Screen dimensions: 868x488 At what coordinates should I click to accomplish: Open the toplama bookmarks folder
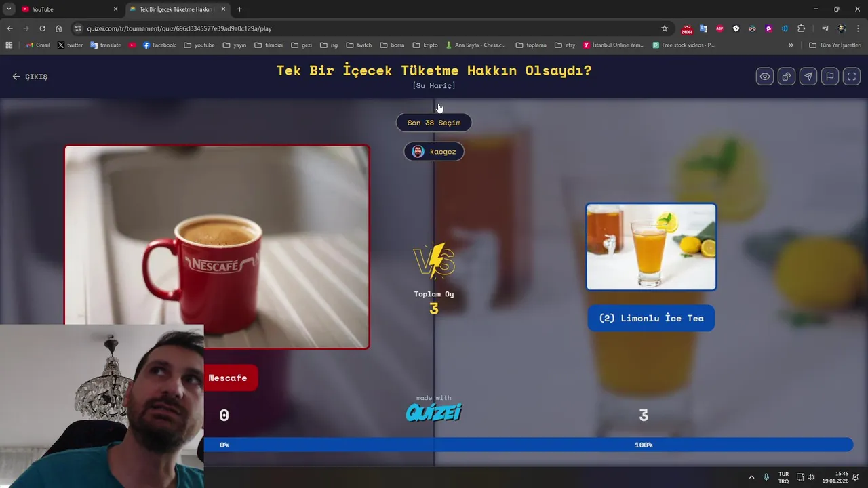click(530, 45)
